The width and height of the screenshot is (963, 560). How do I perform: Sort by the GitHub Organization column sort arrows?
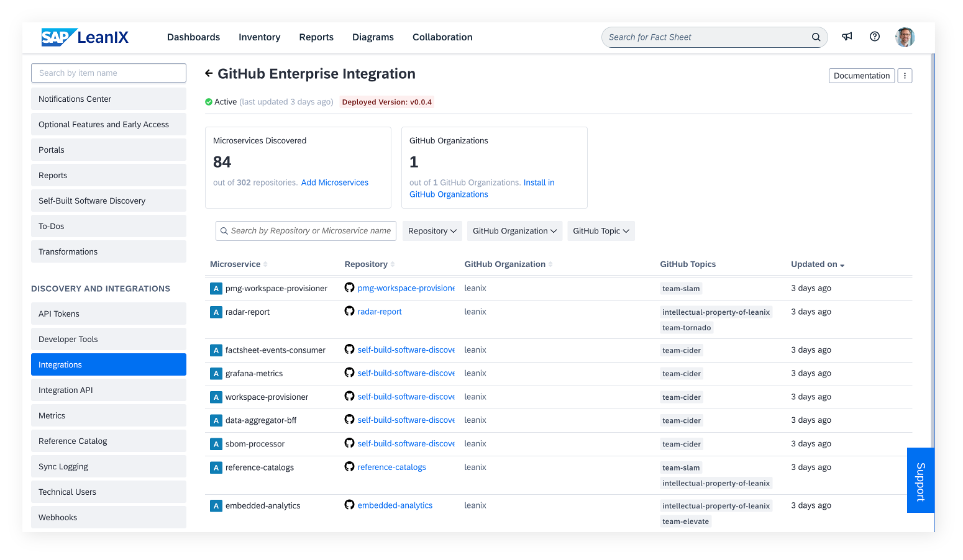pos(550,264)
